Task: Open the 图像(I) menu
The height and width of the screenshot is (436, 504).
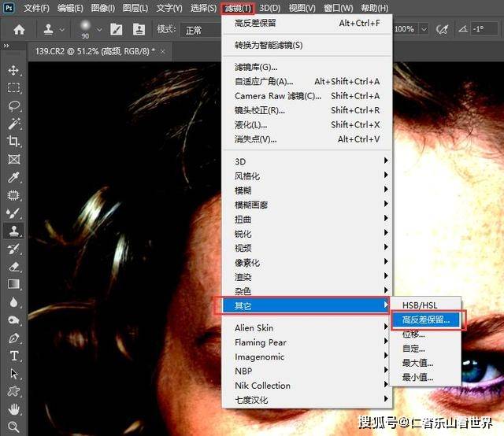Action: (x=103, y=8)
